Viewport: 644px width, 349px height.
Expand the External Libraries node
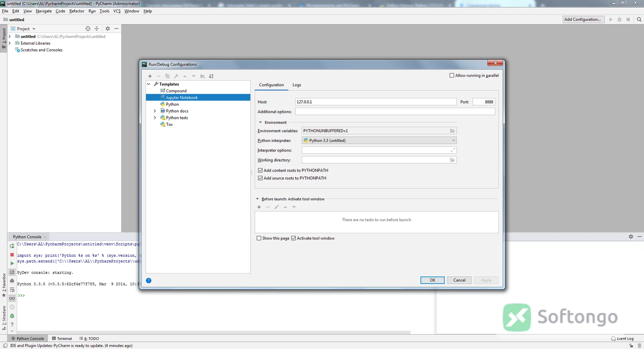[x=9, y=43]
